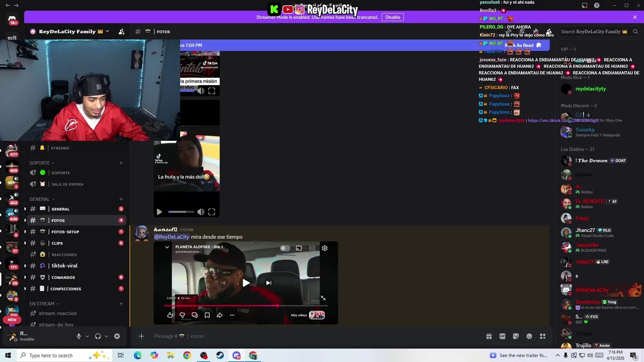This screenshot has height=362, width=644.
Task: Mute the fruta TikTok video
Action: tap(201, 212)
